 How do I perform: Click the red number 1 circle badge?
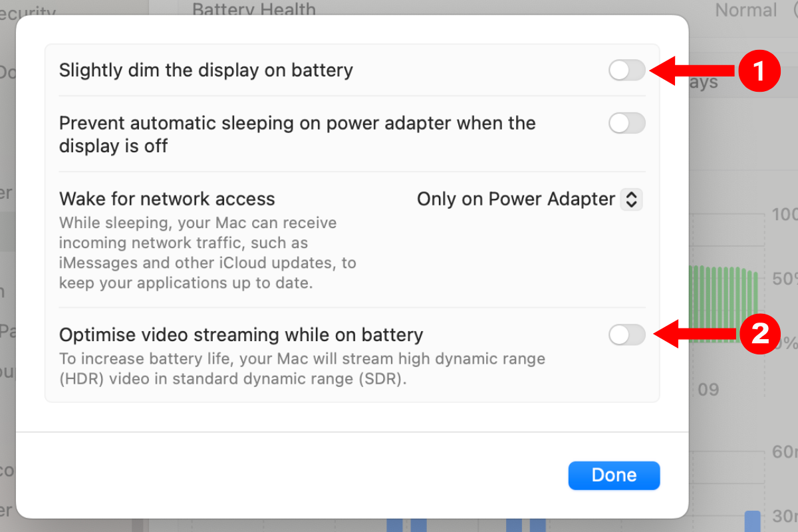(759, 71)
